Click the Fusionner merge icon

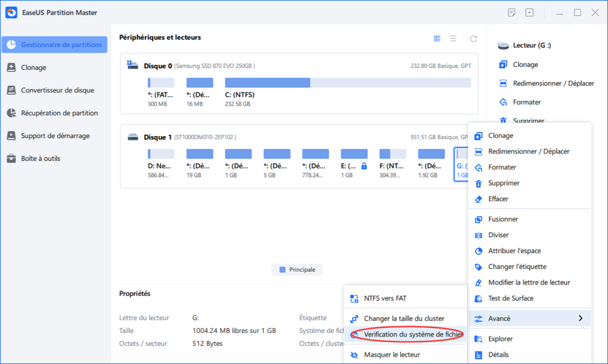(x=478, y=219)
